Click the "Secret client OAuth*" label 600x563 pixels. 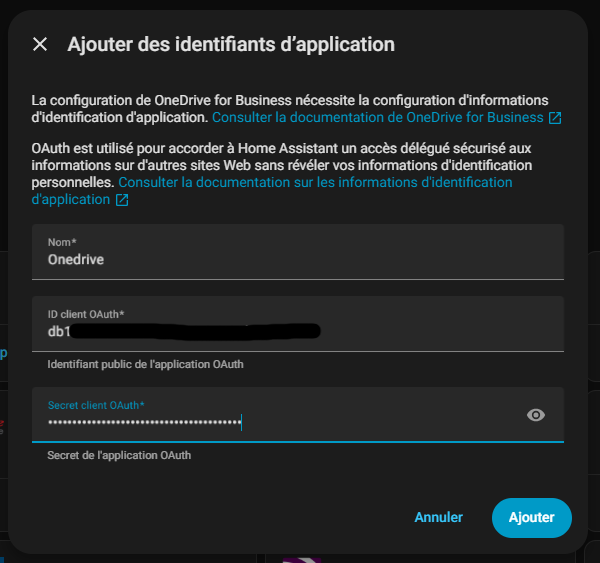pos(96,405)
